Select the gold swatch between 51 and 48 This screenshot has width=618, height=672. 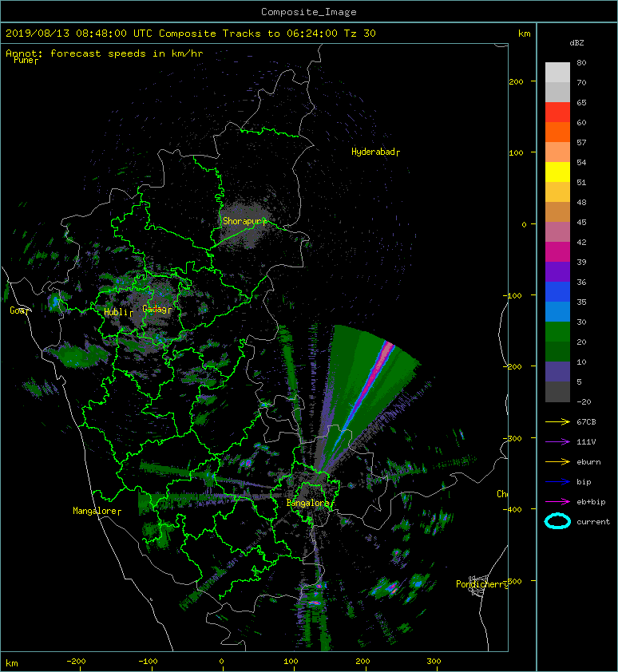coord(557,192)
